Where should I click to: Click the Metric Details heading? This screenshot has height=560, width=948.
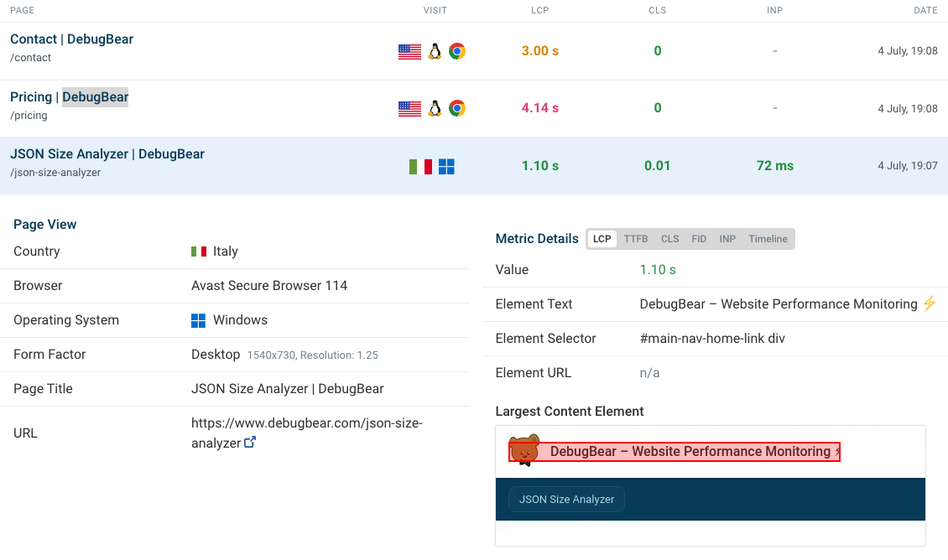coord(537,239)
